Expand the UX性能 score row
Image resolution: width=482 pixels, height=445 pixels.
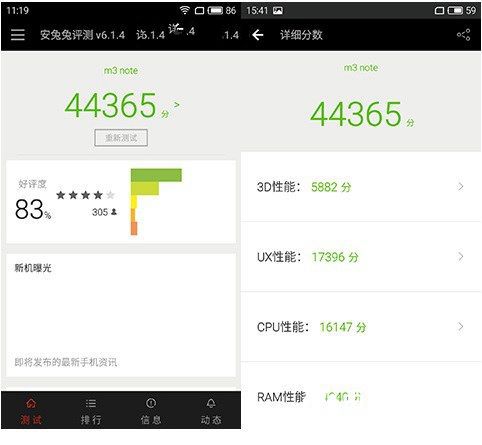point(361,257)
